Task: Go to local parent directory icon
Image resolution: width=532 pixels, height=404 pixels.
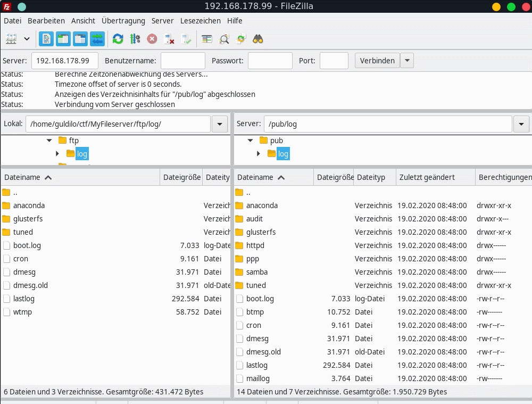Action: click(x=6, y=193)
